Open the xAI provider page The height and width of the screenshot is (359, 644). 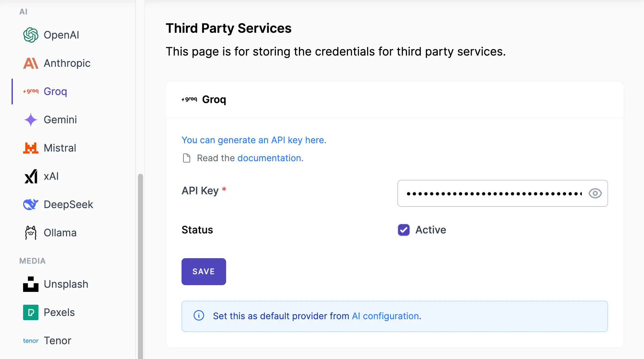(51, 176)
